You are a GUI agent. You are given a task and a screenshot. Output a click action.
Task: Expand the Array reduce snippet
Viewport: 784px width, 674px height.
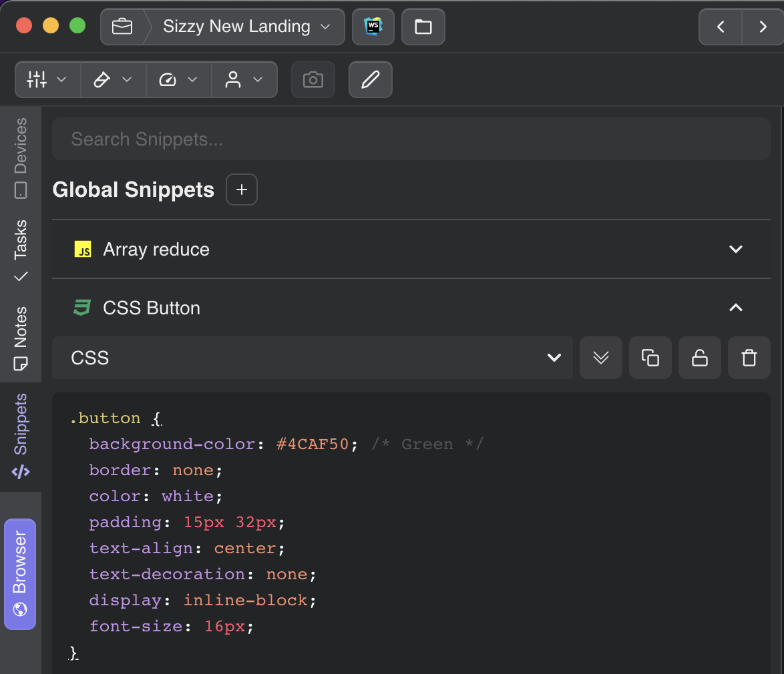pos(735,250)
